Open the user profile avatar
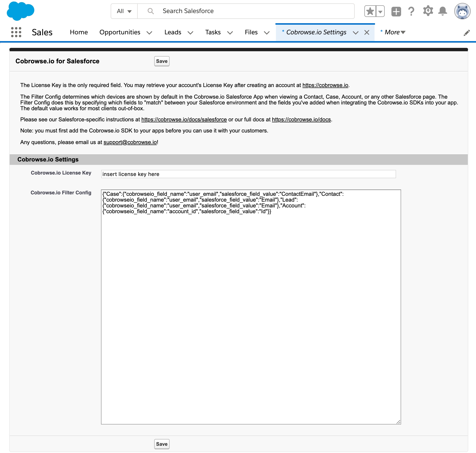 pos(462,11)
